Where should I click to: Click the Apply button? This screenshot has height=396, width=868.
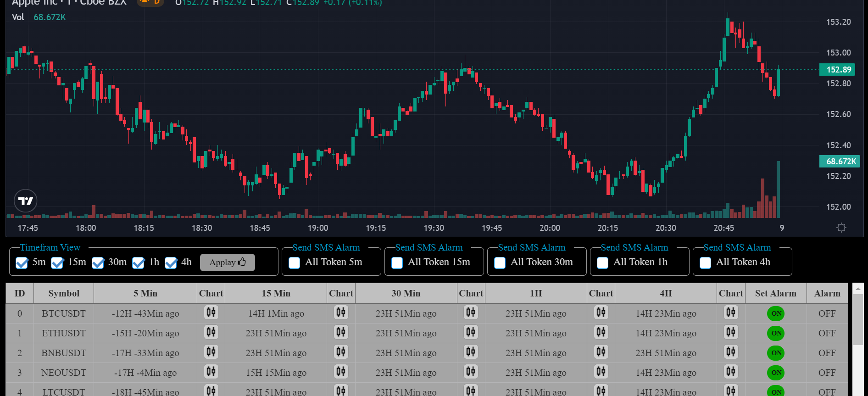(x=227, y=262)
